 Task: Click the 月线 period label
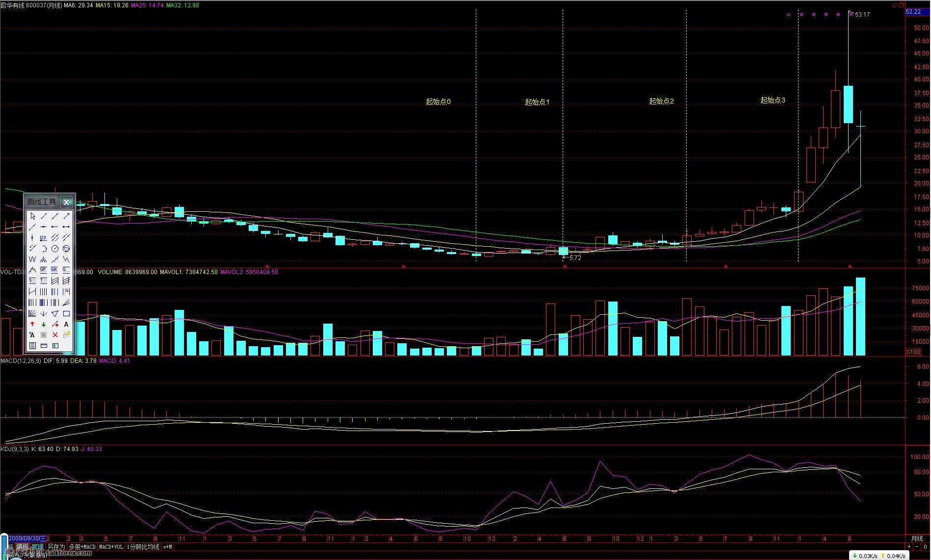pos(917,538)
